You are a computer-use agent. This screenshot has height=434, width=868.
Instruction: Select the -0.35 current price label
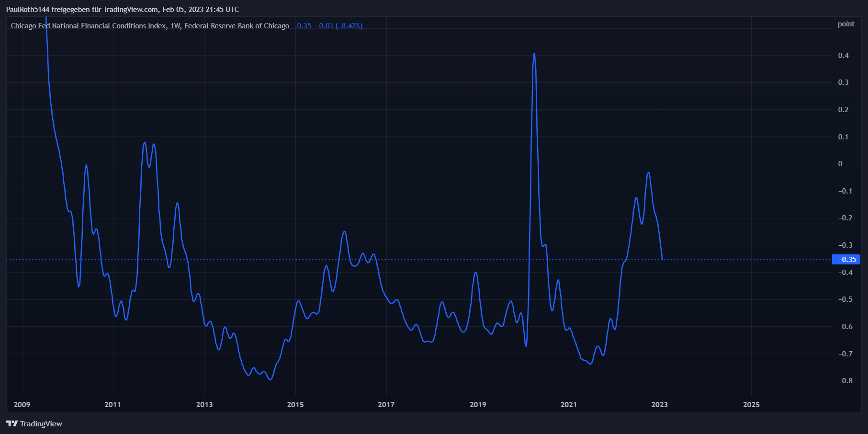coord(846,260)
